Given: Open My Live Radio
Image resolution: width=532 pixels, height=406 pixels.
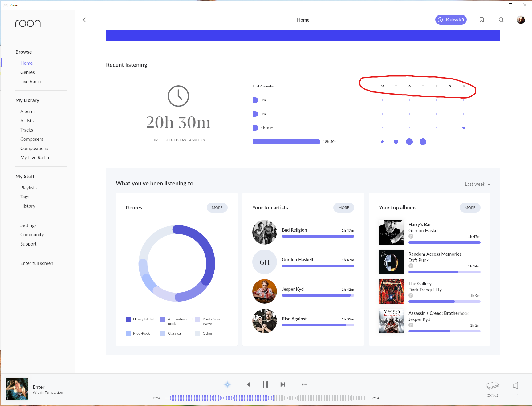Looking at the screenshot, I should tap(35, 158).
